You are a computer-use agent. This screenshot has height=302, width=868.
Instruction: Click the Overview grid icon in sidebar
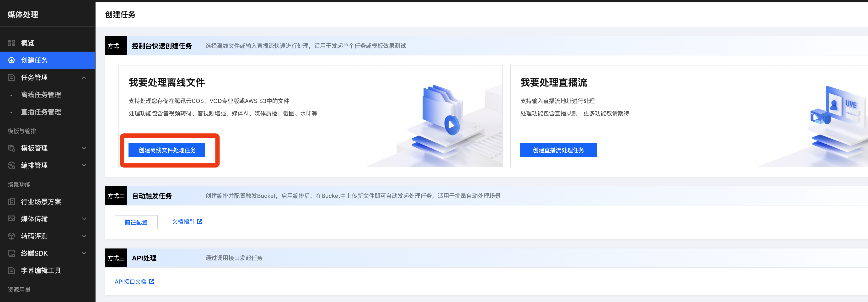[x=11, y=43]
